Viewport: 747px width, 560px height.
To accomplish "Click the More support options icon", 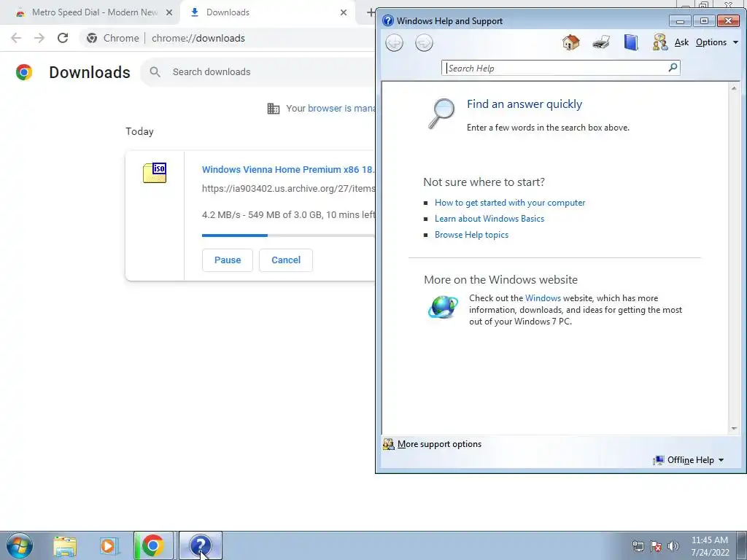I will click(x=388, y=444).
